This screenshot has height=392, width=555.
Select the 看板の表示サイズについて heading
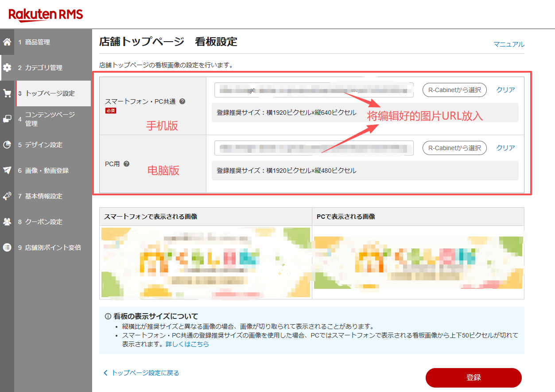155,316
